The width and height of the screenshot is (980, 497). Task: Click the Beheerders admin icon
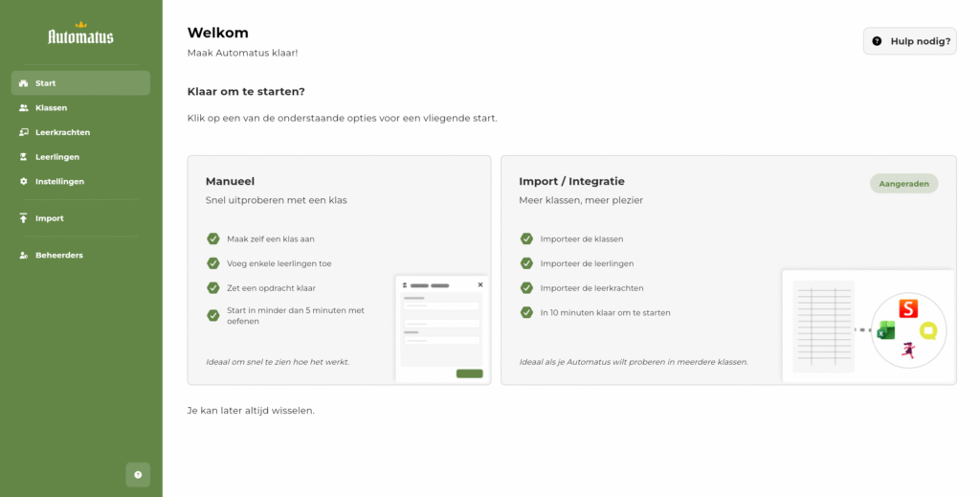pyautogui.click(x=24, y=255)
